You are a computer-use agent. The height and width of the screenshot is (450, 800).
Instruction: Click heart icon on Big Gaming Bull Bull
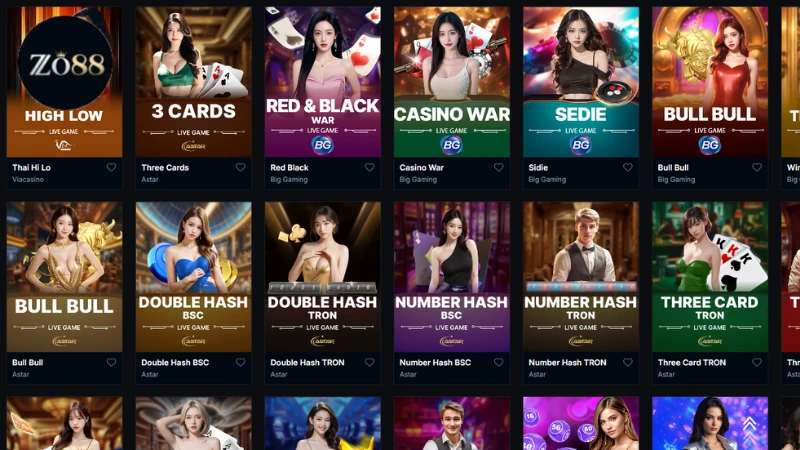(x=757, y=167)
